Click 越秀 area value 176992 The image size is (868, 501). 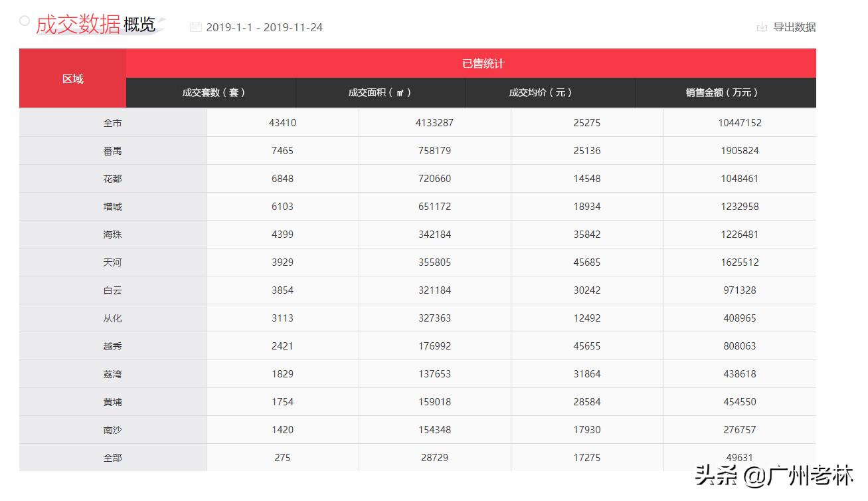tap(435, 346)
